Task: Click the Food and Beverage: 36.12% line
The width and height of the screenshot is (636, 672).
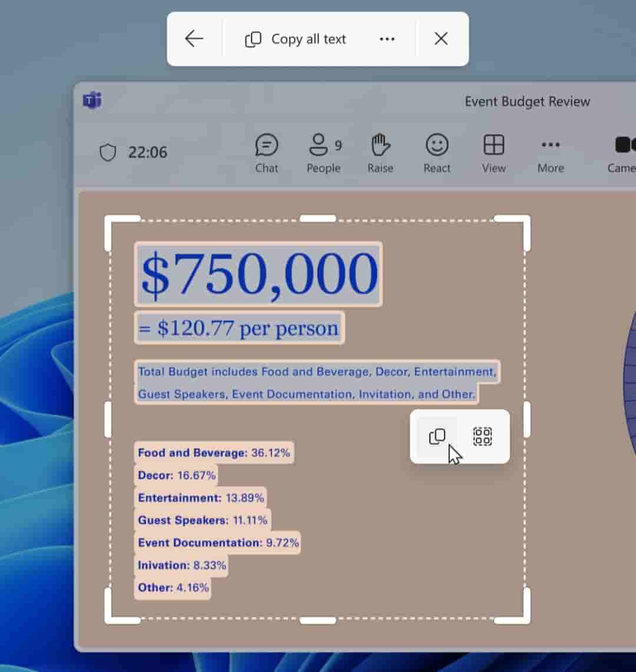Action: 214,453
